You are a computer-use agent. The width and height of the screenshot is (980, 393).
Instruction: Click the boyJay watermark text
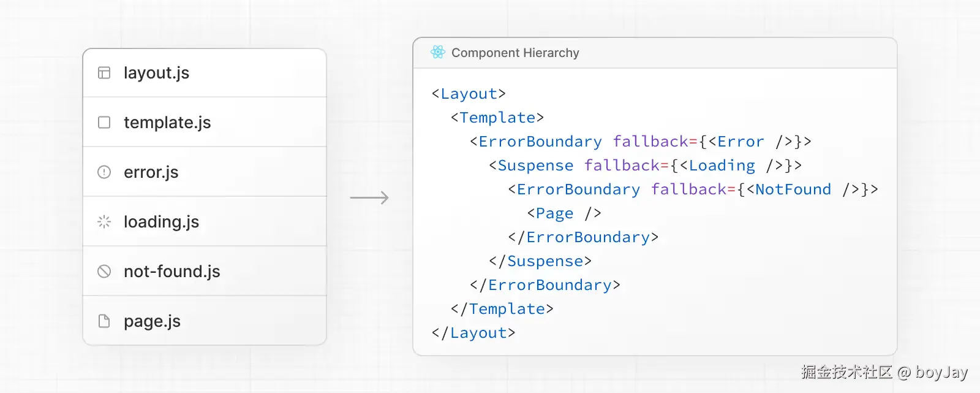pos(941,372)
